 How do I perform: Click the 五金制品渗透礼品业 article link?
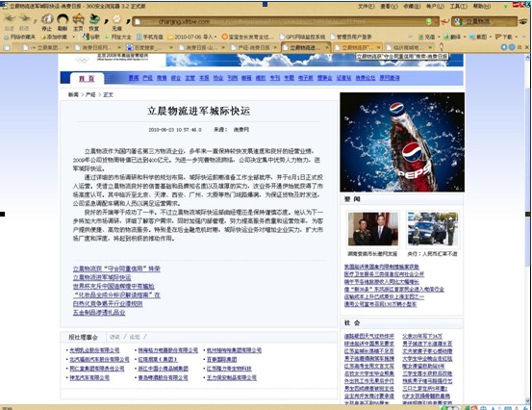click(99, 313)
